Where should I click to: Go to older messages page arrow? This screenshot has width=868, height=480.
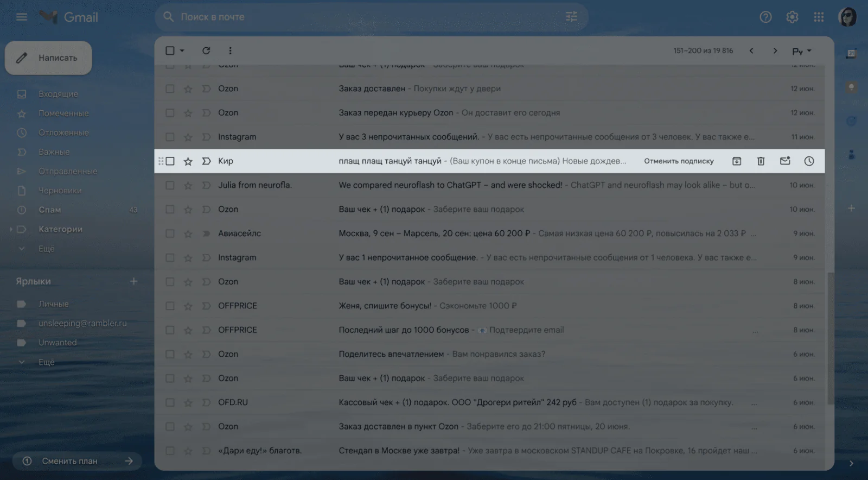click(x=775, y=50)
